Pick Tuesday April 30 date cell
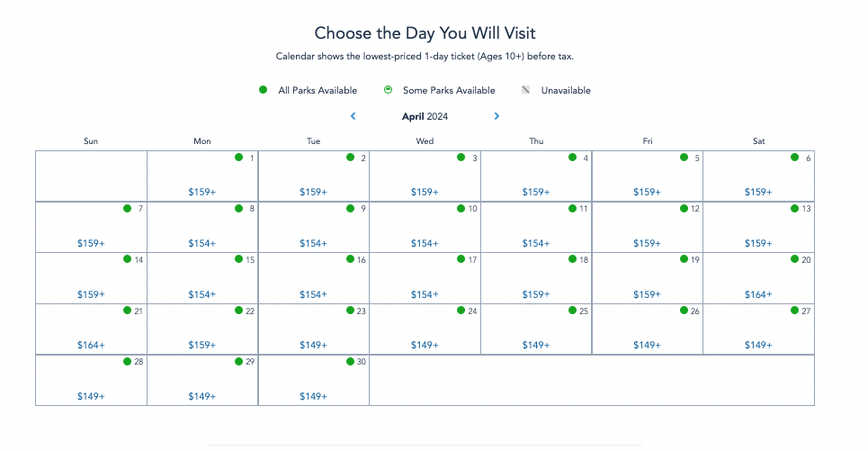This screenshot has height=451, width=868. pos(313,379)
